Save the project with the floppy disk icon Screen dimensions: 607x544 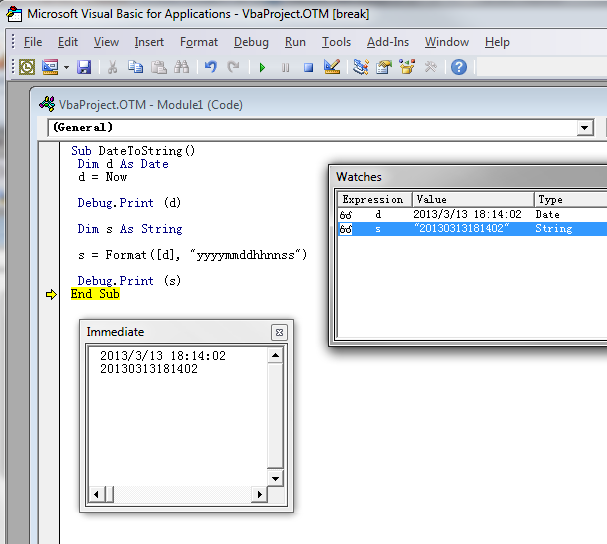[84, 67]
